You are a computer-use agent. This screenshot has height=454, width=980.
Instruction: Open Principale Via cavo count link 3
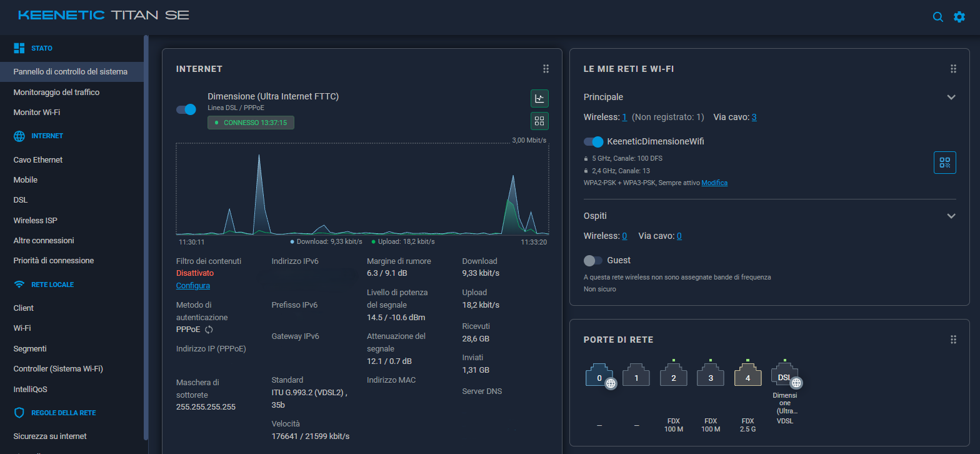tap(754, 117)
